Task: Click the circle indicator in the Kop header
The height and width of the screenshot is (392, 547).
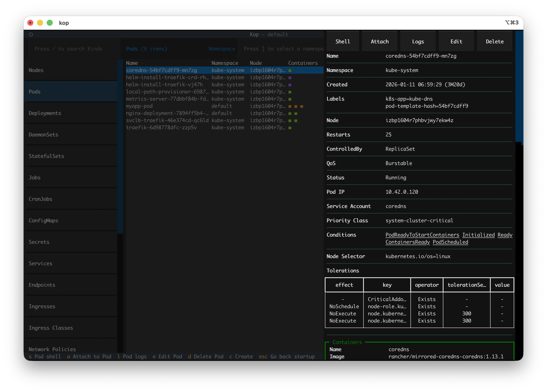Action: coord(31,35)
